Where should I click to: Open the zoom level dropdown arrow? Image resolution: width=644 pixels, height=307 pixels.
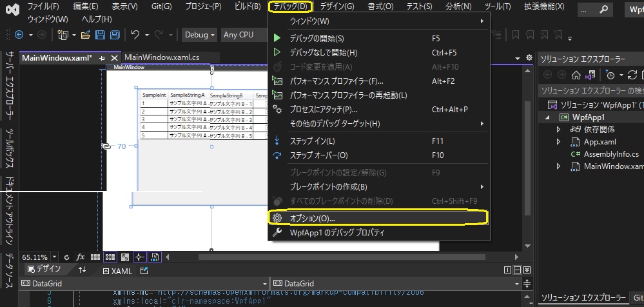coord(55,257)
